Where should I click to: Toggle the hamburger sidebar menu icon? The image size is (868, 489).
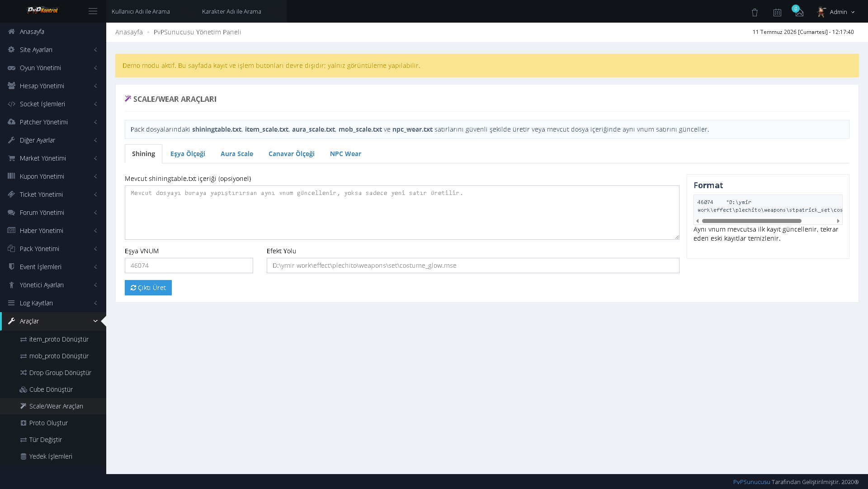(x=93, y=11)
